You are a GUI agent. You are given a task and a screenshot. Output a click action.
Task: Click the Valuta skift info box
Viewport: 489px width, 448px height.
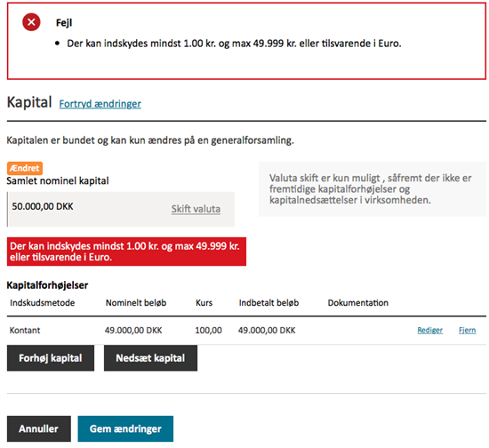pos(373,189)
